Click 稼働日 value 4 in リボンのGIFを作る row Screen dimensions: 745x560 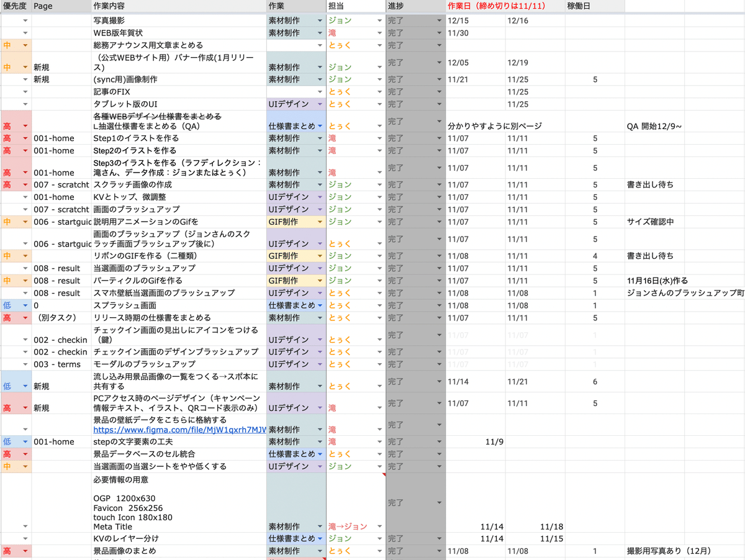(x=595, y=256)
